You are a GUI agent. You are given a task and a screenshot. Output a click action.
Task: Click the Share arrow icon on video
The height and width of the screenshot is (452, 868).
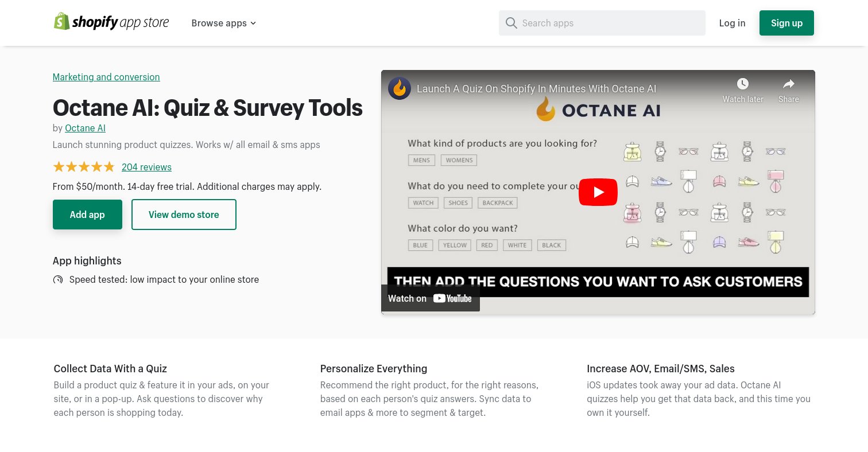(x=789, y=84)
